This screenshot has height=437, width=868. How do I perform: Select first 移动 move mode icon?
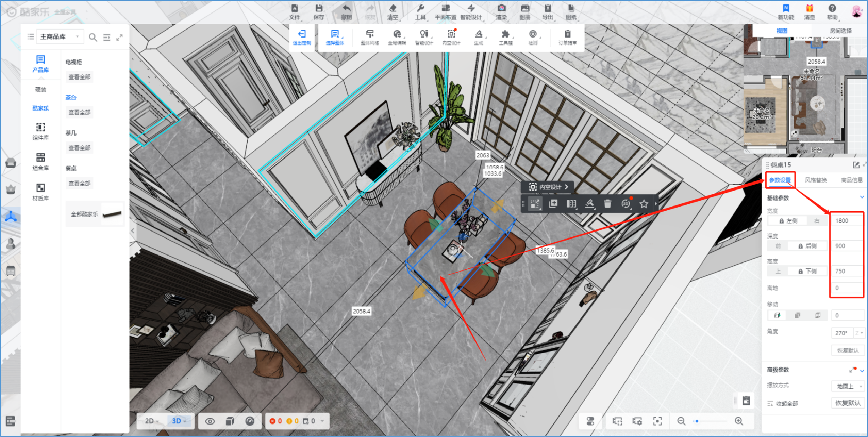777,315
